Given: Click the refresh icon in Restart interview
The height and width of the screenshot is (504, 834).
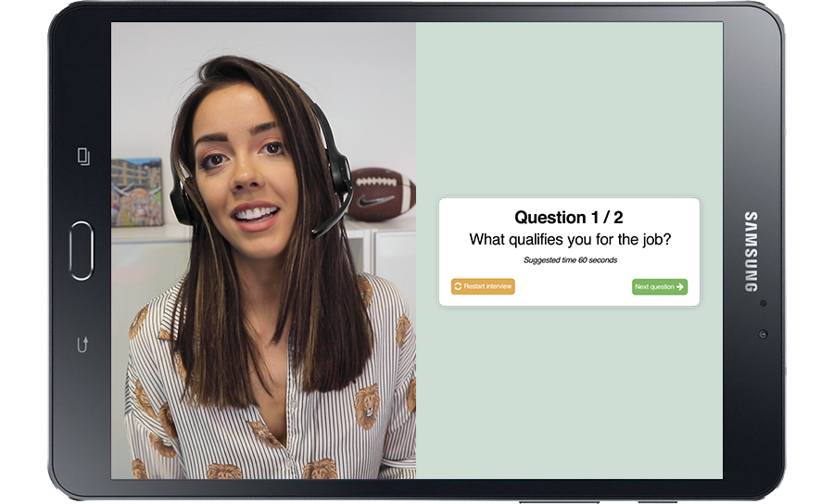Looking at the screenshot, I should [x=458, y=286].
